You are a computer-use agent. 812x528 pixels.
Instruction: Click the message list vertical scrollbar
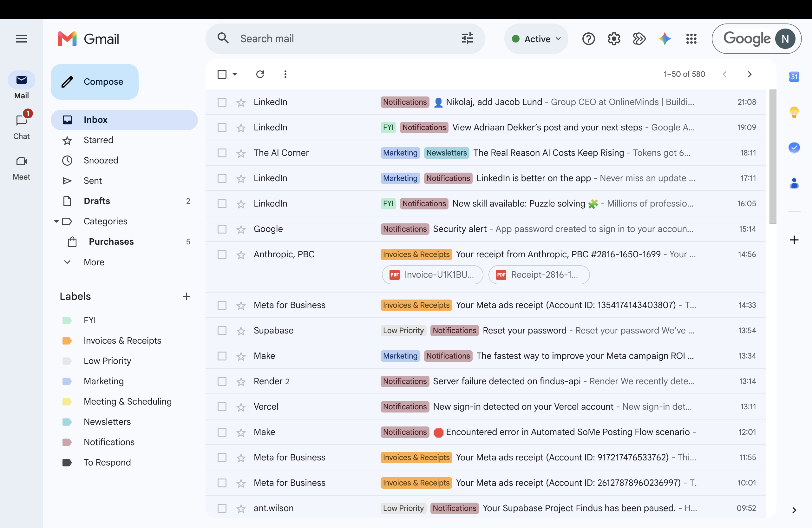coord(773,157)
